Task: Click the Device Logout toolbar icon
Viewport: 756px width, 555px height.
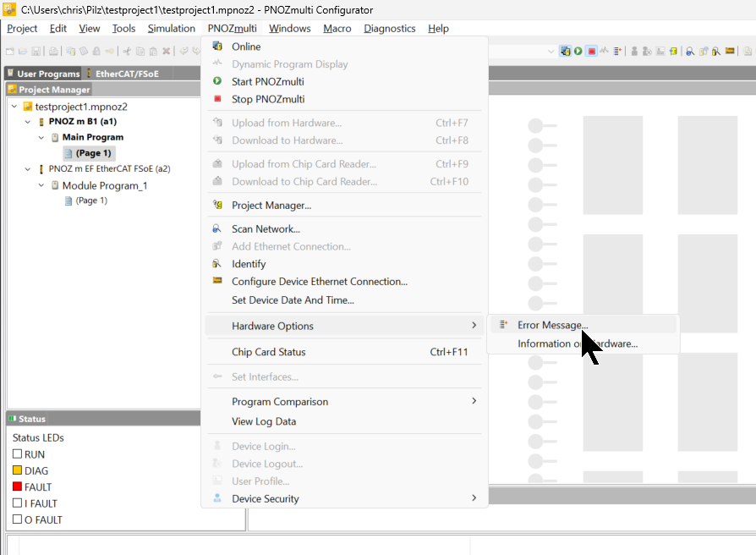Action: [647, 51]
